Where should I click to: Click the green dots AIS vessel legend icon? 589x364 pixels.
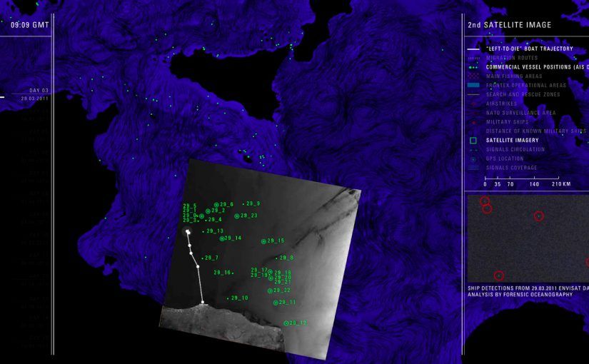(x=473, y=67)
